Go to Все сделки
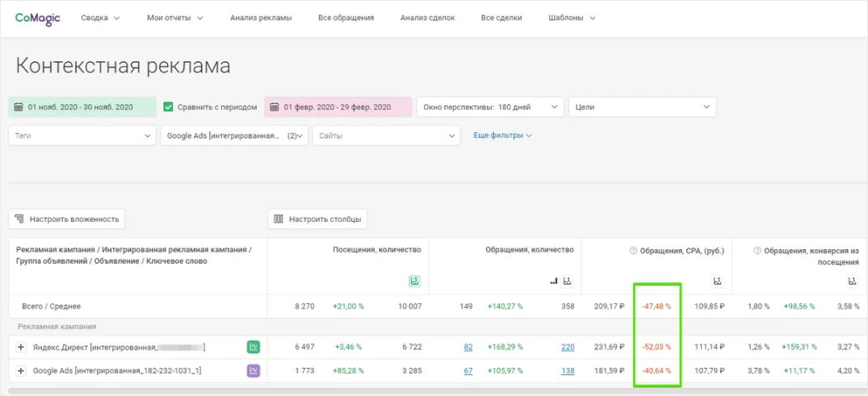The width and height of the screenshot is (868, 396). coord(501,18)
